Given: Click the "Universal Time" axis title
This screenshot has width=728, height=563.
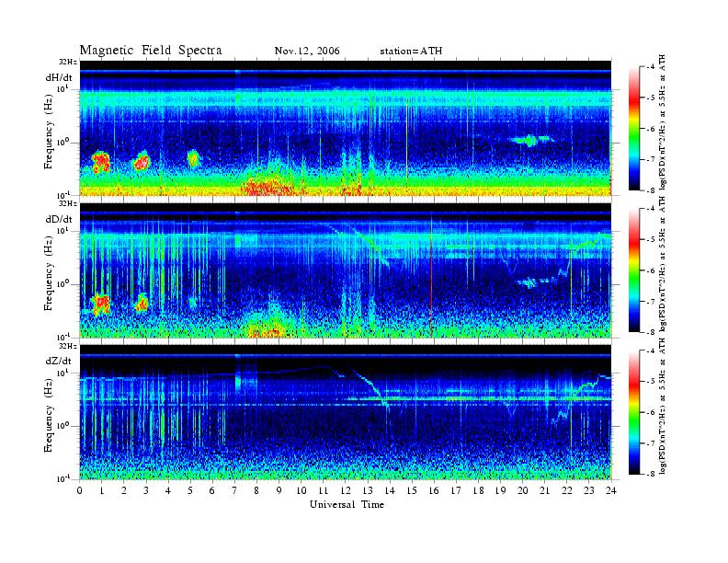Looking at the screenshot, I should click(x=347, y=504).
